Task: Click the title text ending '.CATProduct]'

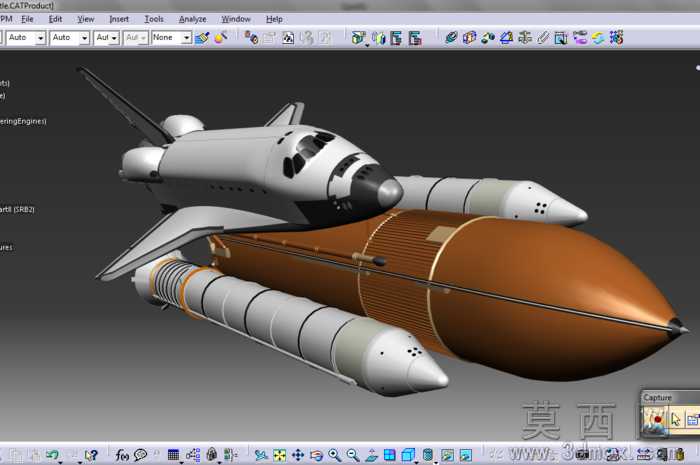Action: coord(27,6)
